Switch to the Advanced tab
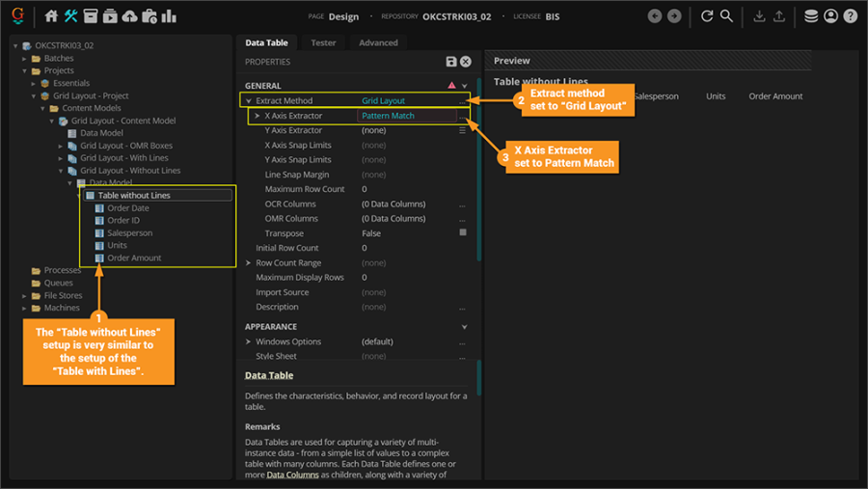This screenshot has height=489, width=868. click(x=378, y=42)
